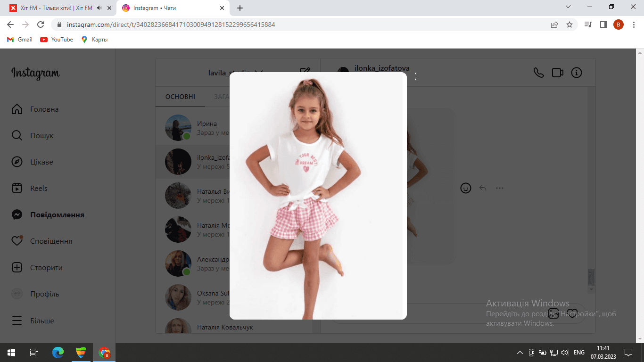React to message with emoji smiley
This screenshot has height=362, width=644.
[x=466, y=188]
